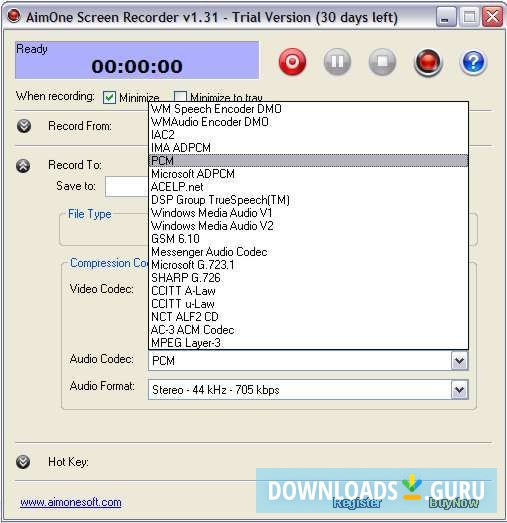
Task: Pick AC-3 ACM Codec
Action: click(x=309, y=330)
